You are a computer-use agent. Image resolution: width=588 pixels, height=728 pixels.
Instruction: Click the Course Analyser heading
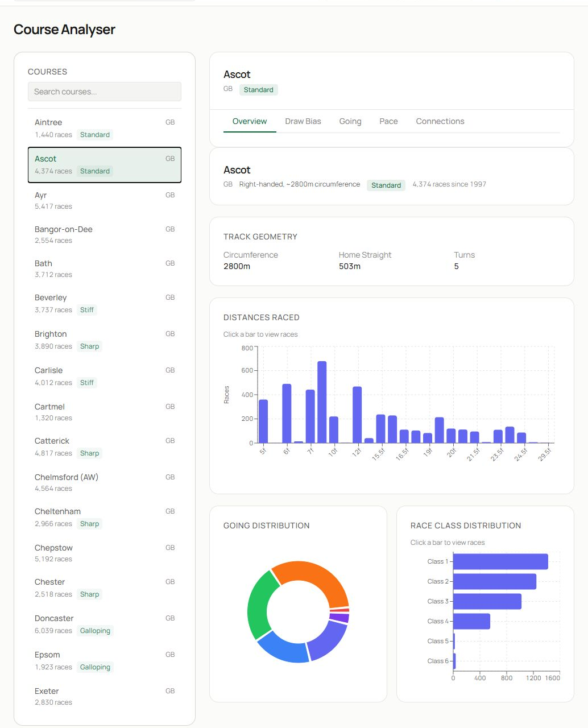tap(64, 30)
